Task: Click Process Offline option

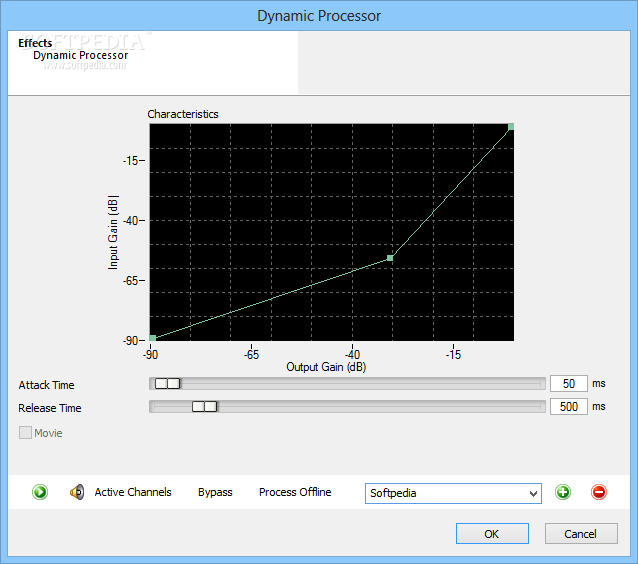Action: click(295, 492)
